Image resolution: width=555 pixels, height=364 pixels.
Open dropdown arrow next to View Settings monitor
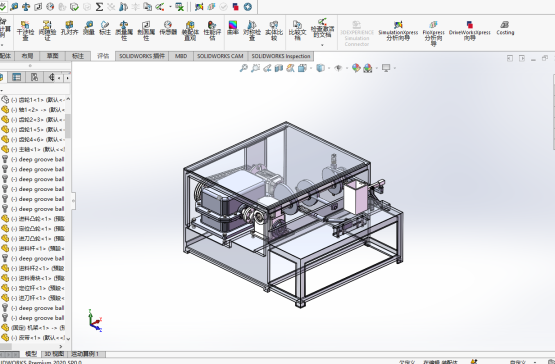point(394,68)
